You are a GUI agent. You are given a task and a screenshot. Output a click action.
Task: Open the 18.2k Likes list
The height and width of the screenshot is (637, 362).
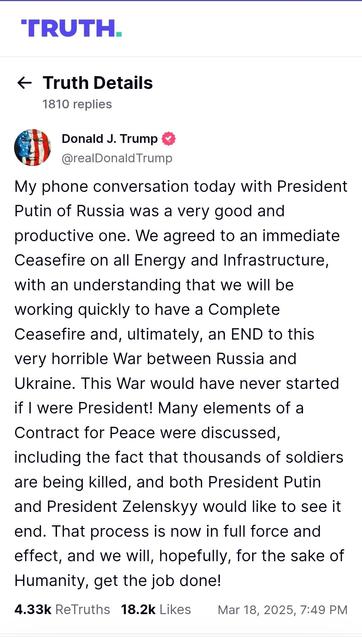point(156,609)
